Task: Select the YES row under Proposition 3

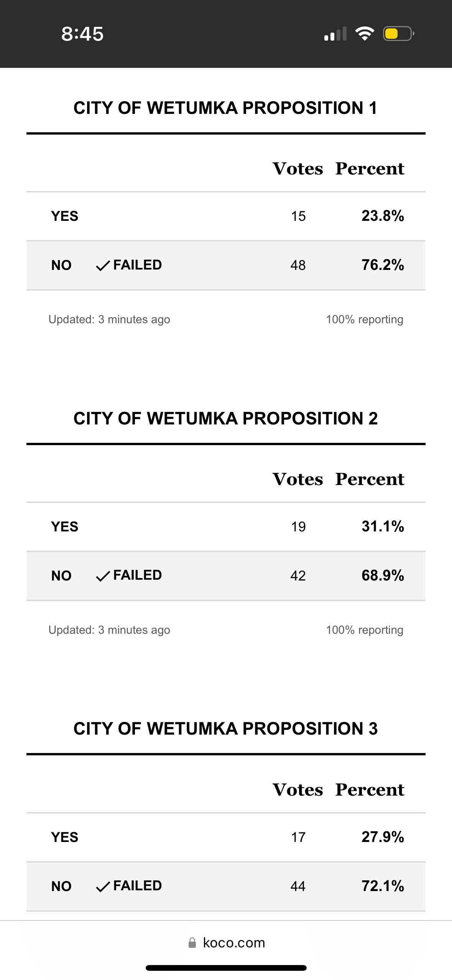Action: pyautogui.click(x=226, y=837)
